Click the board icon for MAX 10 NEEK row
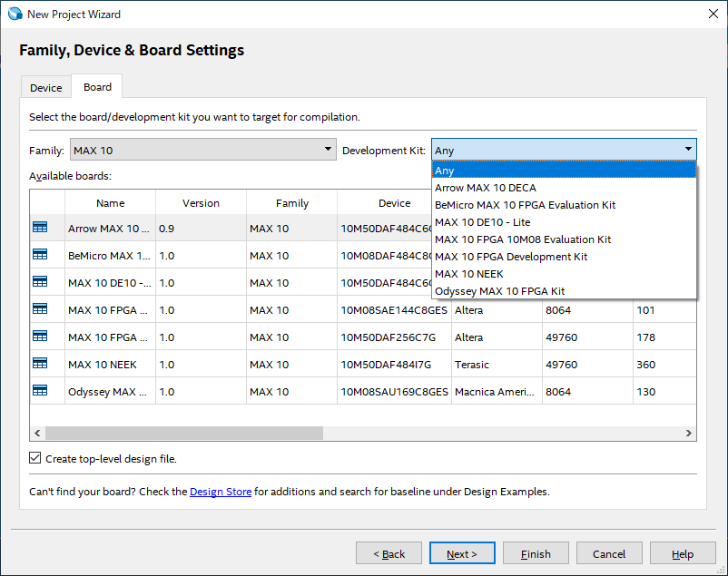The image size is (728, 576). [x=40, y=364]
